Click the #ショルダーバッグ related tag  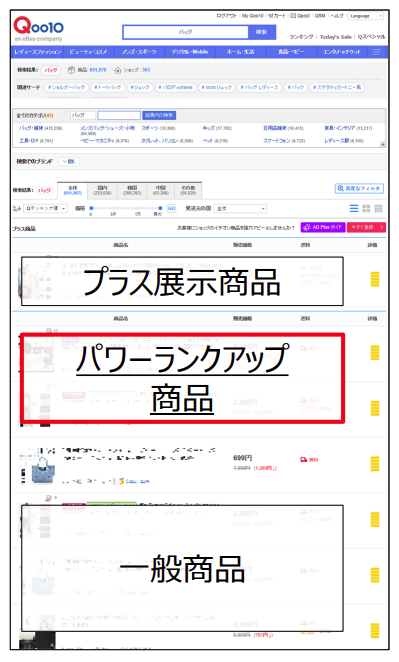coord(66,87)
